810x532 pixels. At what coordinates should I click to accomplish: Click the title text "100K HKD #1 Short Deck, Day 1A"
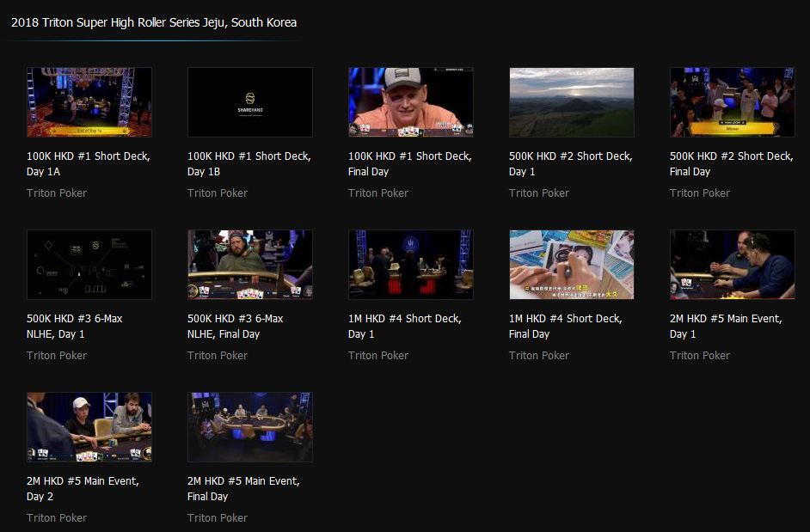point(89,163)
